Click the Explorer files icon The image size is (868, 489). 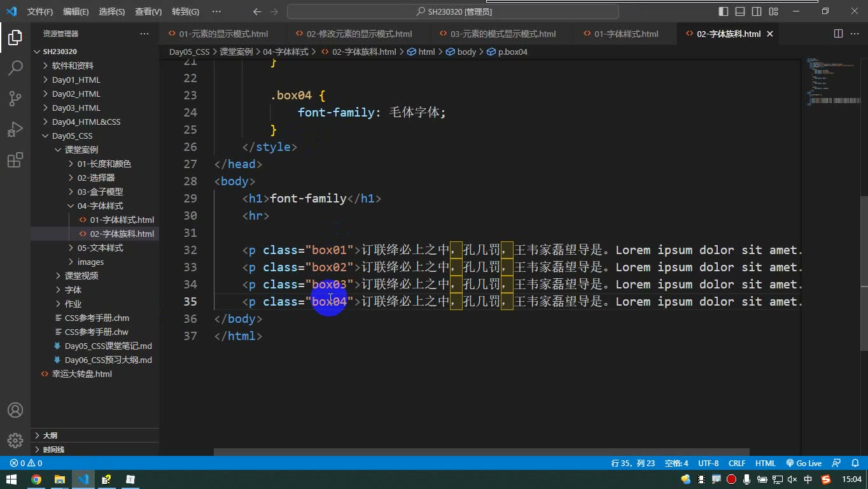(15, 37)
